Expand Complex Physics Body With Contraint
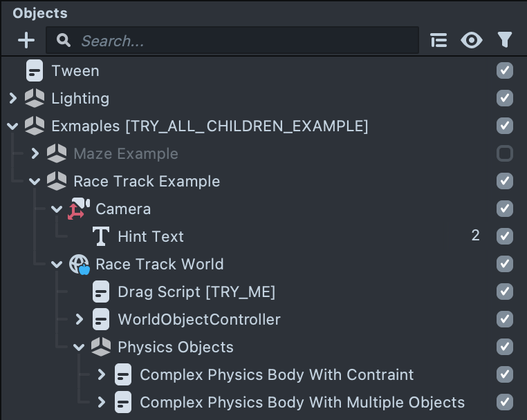The image size is (527, 420). [101, 374]
